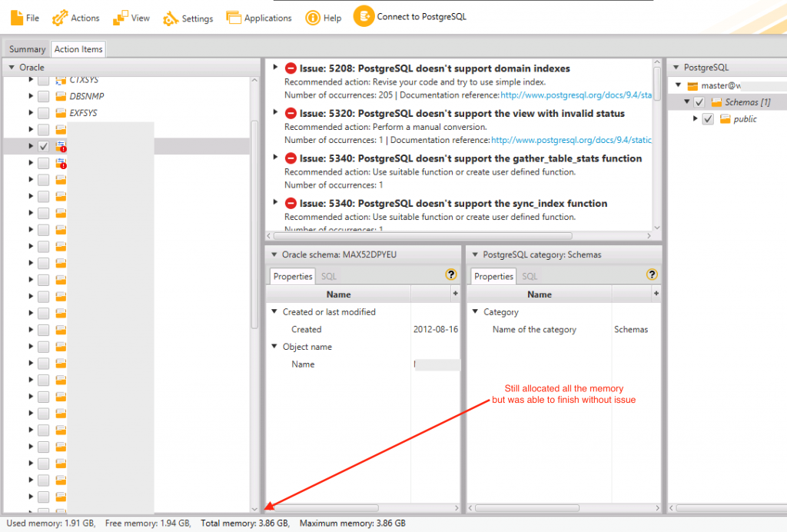Viewport: 787px width, 532px height.
Task: Click the selected schema's warning icon
Action: [x=61, y=146]
